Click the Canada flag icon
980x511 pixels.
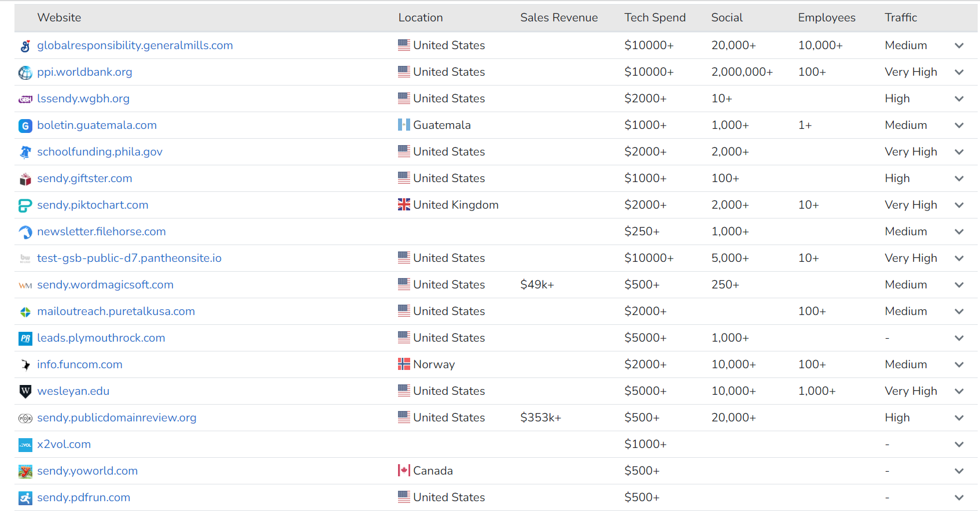tap(404, 471)
